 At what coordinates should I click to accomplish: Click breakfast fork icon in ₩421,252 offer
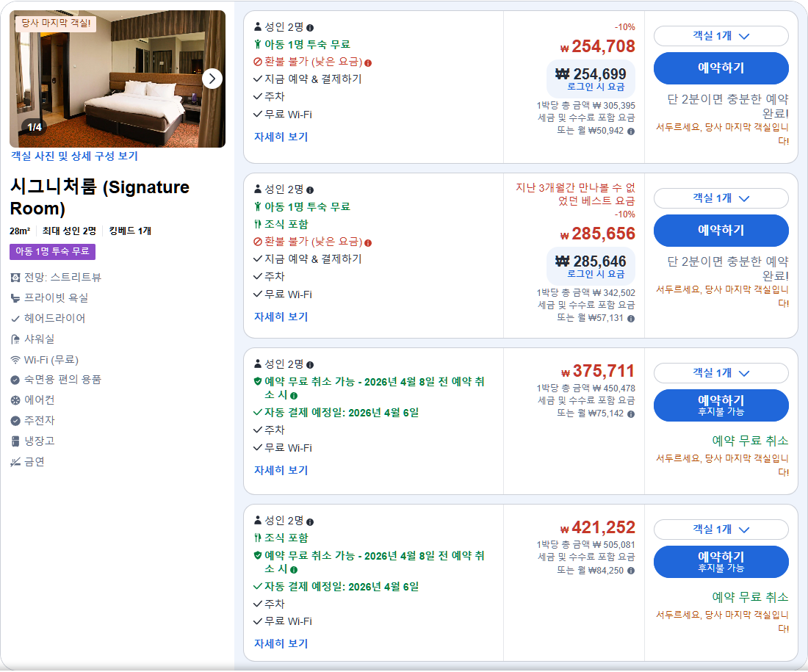tap(258, 538)
